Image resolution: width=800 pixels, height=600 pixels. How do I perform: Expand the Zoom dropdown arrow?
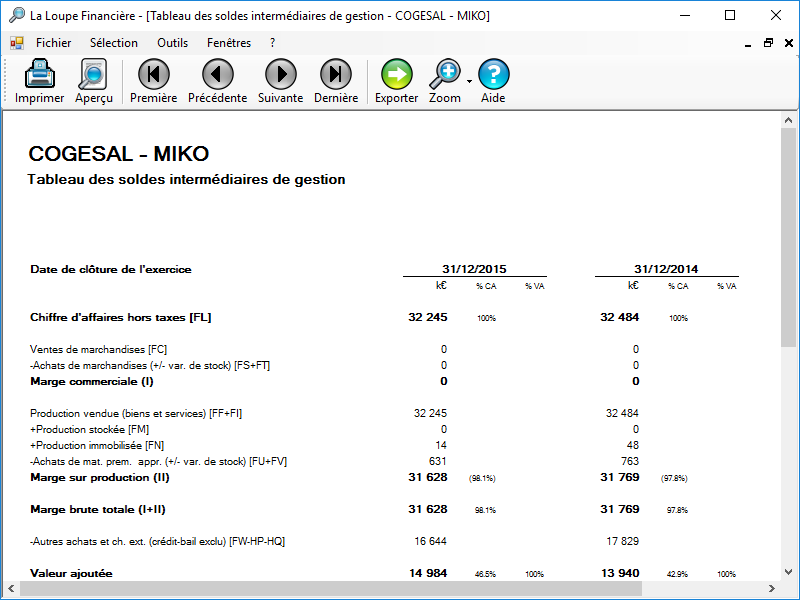coord(469,81)
